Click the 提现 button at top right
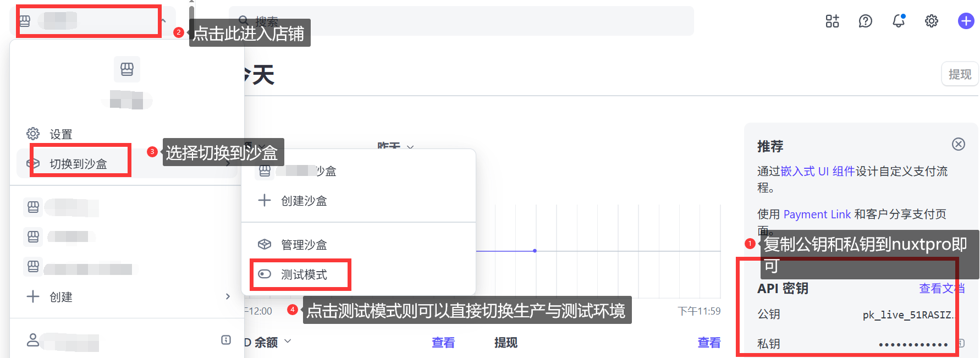 [960, 74]
